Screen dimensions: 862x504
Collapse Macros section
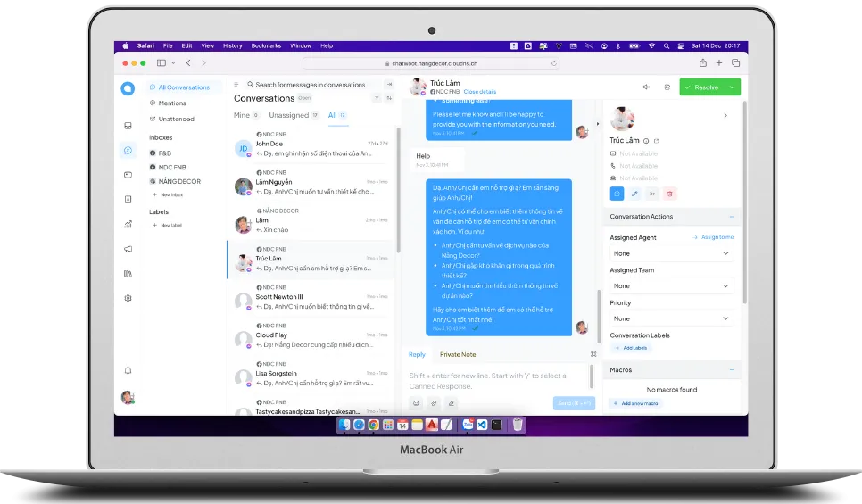click(x=731, y=370)
